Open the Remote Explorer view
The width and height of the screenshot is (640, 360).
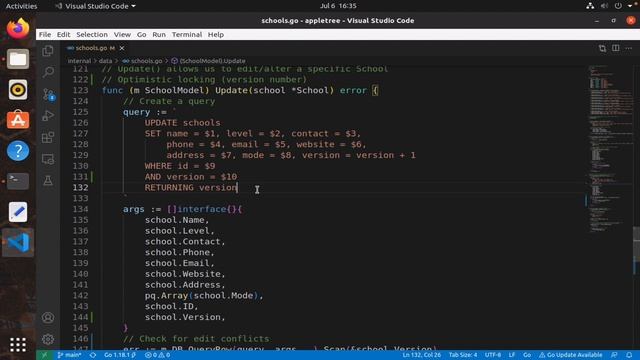tap(48, 159)
